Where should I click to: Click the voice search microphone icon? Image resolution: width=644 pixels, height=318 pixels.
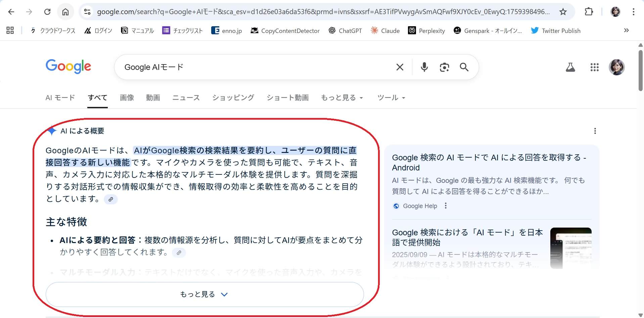click(424, 67)
